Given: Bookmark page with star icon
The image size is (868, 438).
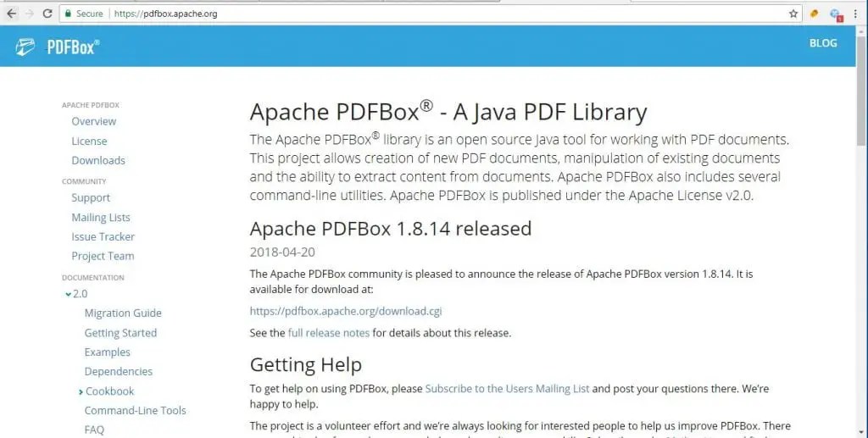Looking at the screenshot, I should [x=793, y=14].
